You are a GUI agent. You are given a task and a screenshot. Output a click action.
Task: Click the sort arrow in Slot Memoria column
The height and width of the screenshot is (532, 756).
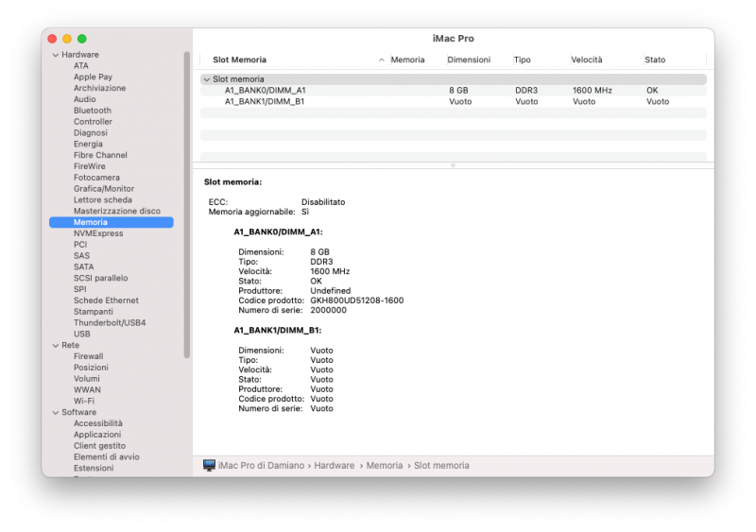click(x=382, y=60)
